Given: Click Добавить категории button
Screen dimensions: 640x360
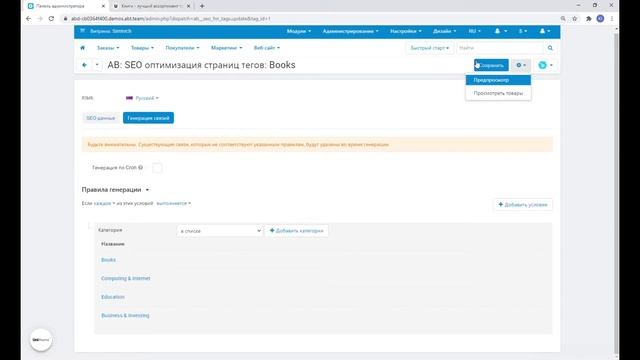Looking at the screenshot, I should (x=296, y=231).
